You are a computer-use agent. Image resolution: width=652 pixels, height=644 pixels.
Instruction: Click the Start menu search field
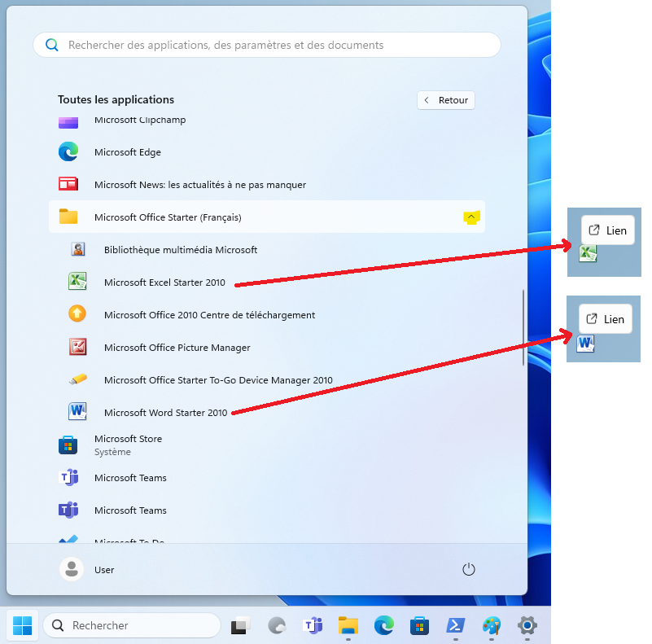266,45
